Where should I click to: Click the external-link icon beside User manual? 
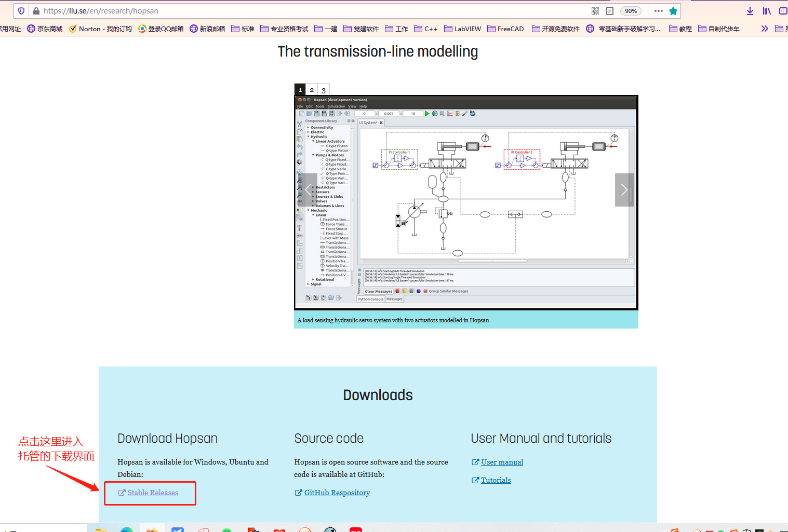click(475, 462)
